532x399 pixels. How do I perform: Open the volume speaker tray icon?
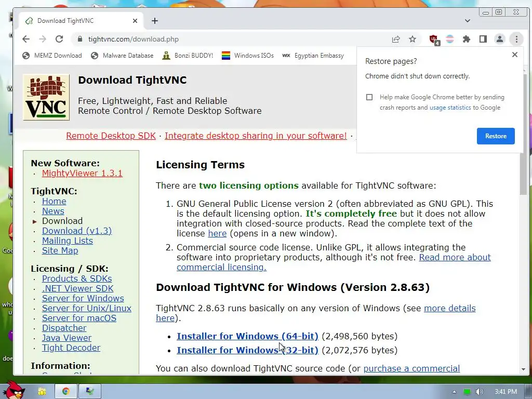479,392
